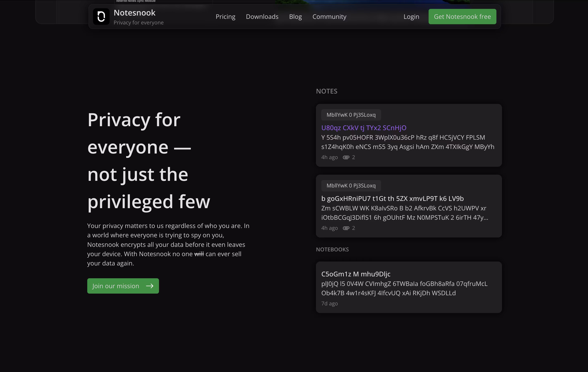This screenshot has width=588, height=372.
Task: Click the NOTES section heading
Action: click(x=326, y=91)
